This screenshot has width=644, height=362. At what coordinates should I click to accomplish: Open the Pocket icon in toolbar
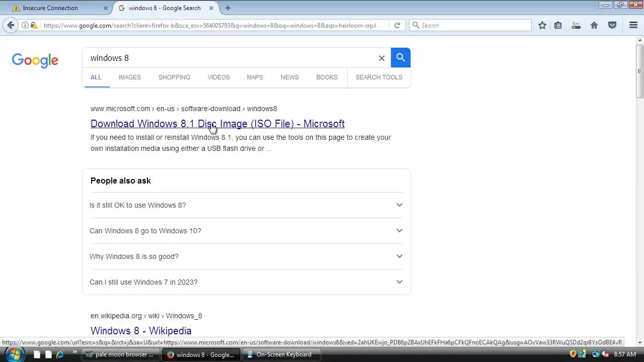pos(612,25)
